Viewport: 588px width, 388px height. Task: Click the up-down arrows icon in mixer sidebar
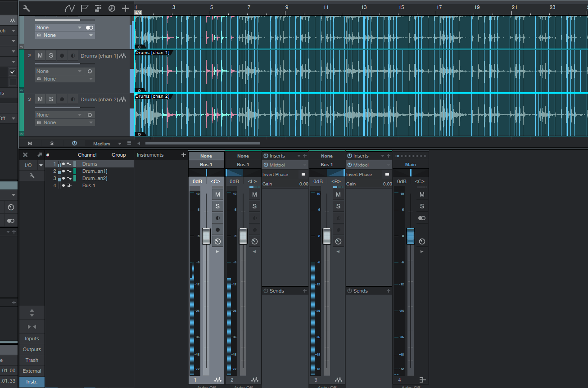(32, 312)
